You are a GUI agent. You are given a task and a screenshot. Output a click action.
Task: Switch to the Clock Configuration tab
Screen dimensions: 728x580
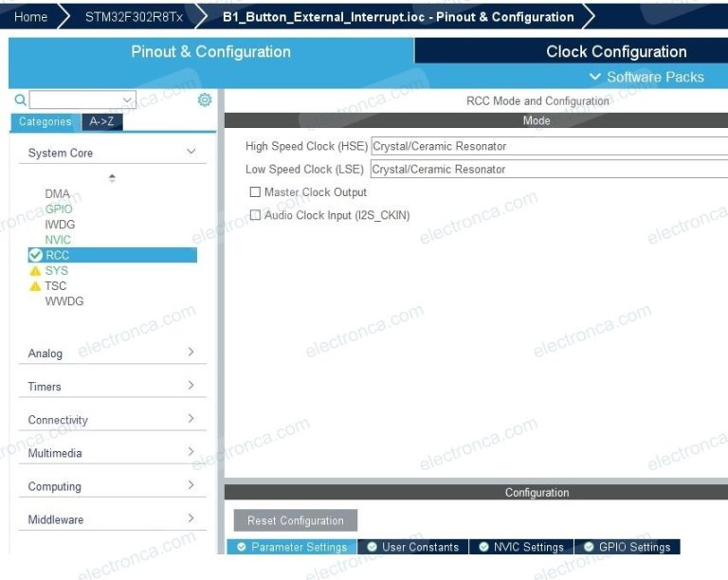[615, 52]
